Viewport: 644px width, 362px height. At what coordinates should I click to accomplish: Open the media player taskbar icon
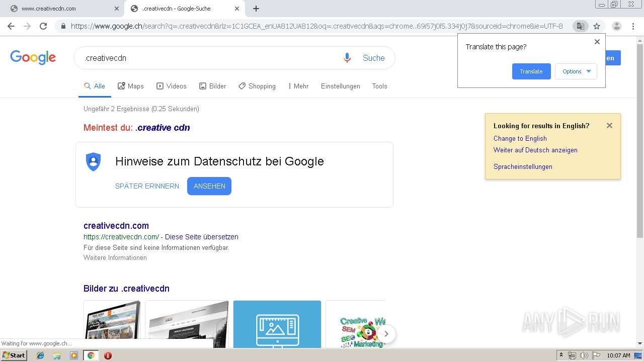74,355
